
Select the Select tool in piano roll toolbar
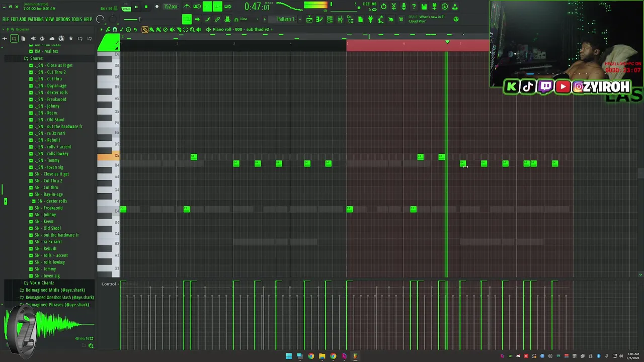(x=186, y=29)
